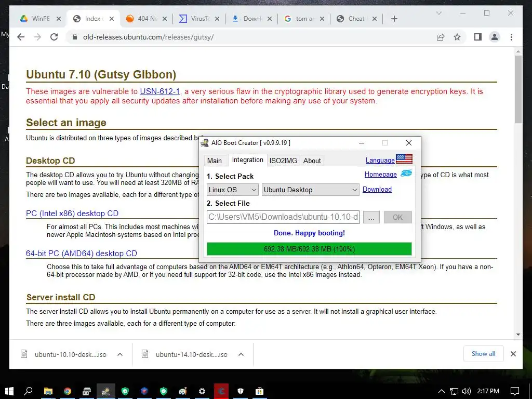Screen dimensions: 532x399
Task: Open the Ubuntu Desktop dropdown
Action: pyautogui.click(x=310, y=190)
